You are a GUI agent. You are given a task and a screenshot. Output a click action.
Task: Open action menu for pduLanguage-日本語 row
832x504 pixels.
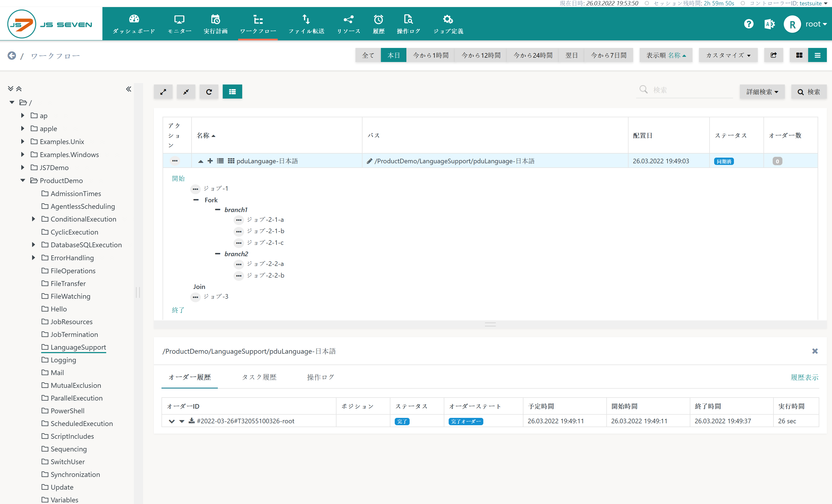175,161
